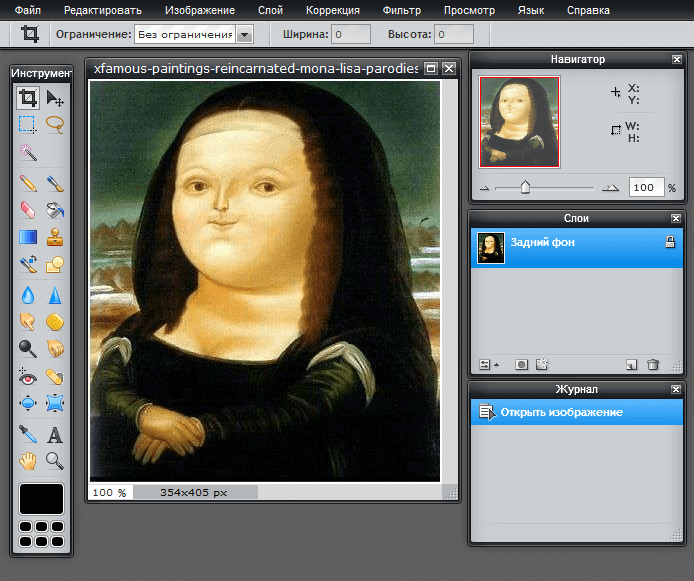
Task: Click the Открыть изображение history entry
Action: click(561, 412)
